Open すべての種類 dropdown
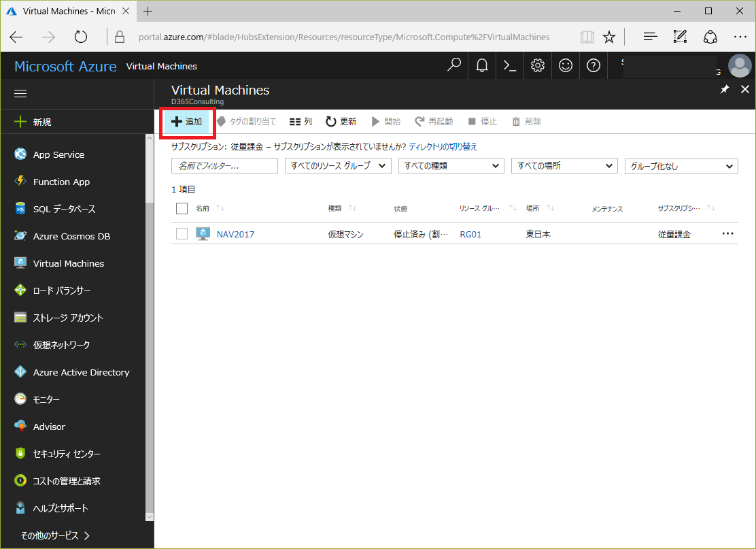 click(x=451, y=166)
